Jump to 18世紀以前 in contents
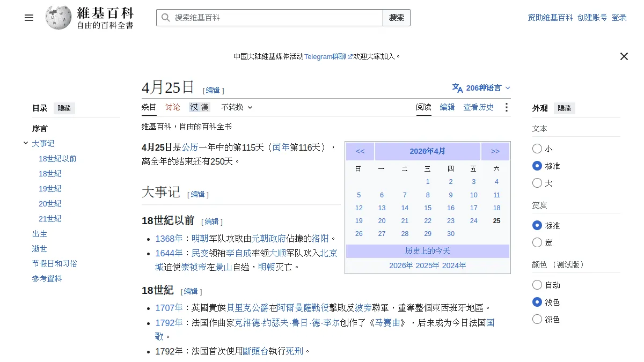Viewport: 644px width, 362px height. 57,159
